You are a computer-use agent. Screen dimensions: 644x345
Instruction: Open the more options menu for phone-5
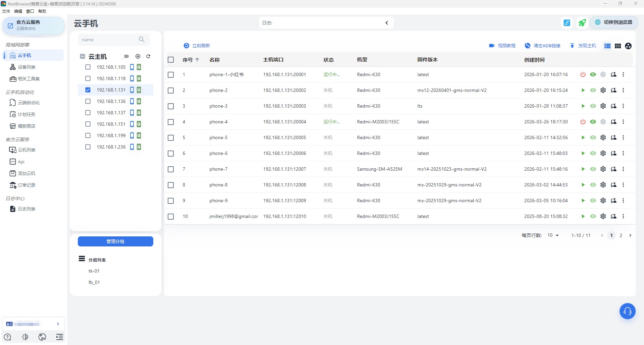(623, 137)
